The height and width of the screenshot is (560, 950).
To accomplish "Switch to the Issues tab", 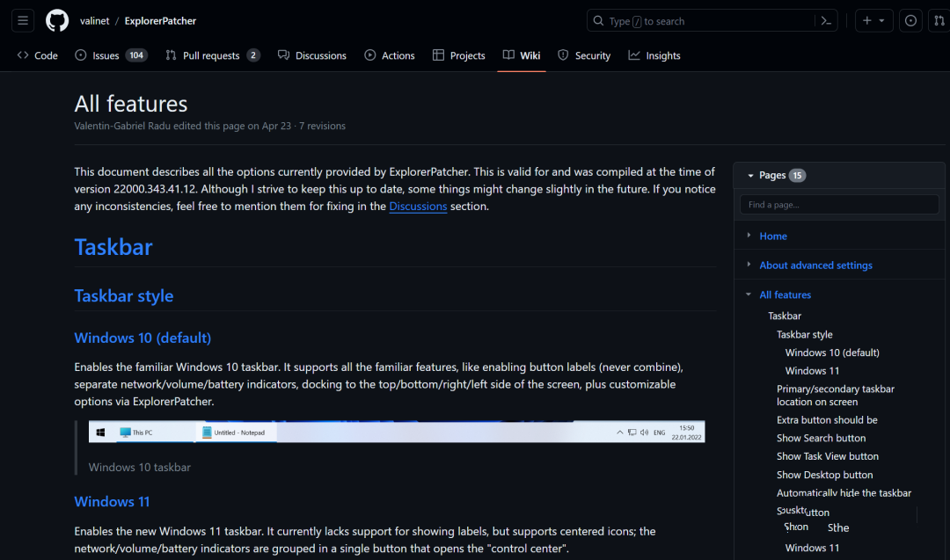I will pyautogui.click(x=111, y=55).
